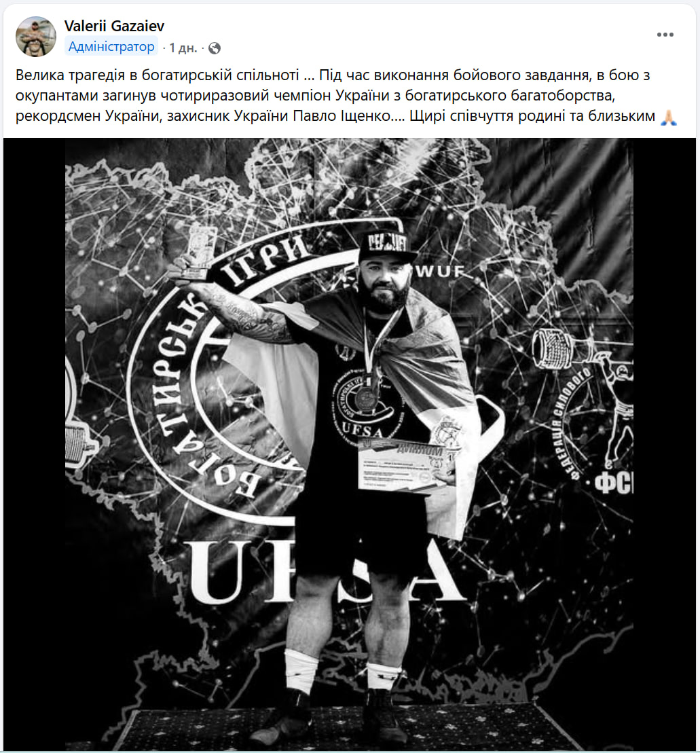700x753 pixels.
Task: Open Valerii Gazaiev's profile name link
Action: (x=114, y=25)
